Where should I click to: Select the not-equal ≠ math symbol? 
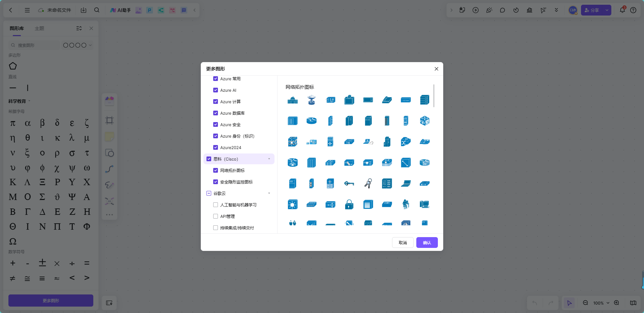(x=13, y=278)
